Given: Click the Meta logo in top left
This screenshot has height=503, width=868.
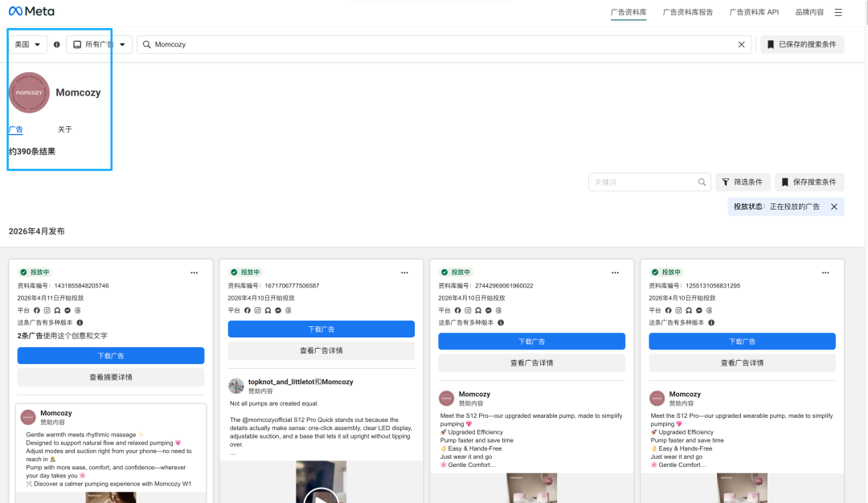Looking at the screenshot, I should tap(29, 10).
